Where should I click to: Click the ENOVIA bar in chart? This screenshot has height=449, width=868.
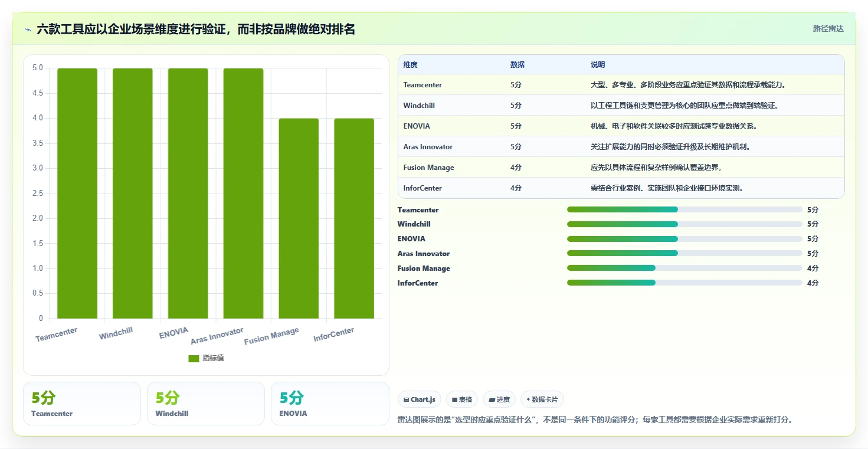188,194
